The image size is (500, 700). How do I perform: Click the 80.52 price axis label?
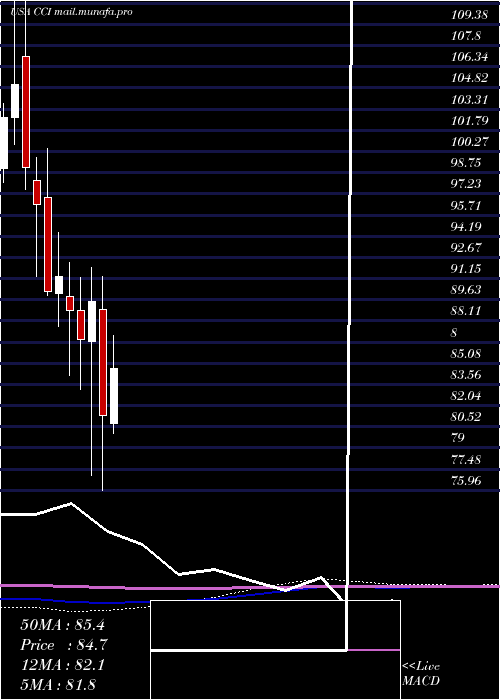[x=466, y=417]
